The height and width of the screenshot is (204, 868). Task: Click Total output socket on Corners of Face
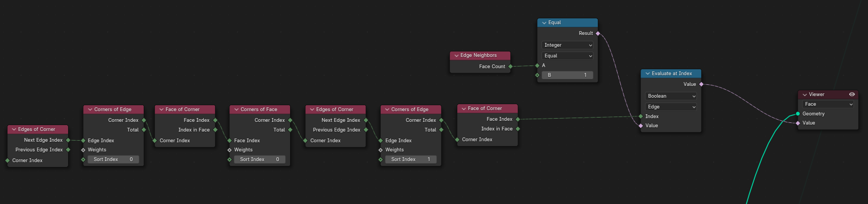tap(290, 130)
